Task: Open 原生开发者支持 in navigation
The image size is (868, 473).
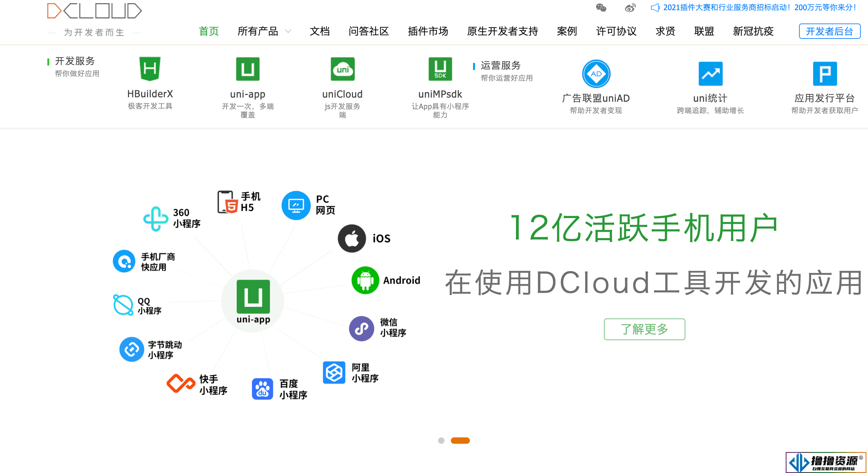Action: click(x=502, y=31)
